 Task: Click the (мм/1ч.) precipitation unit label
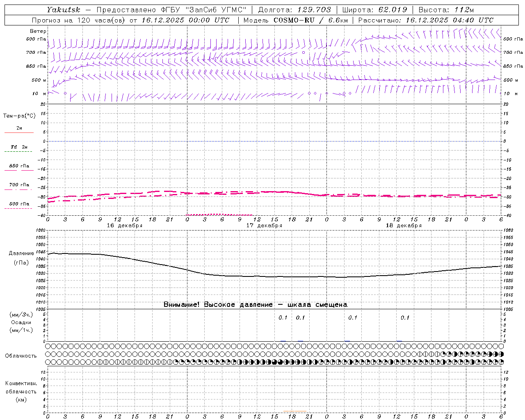21,330
